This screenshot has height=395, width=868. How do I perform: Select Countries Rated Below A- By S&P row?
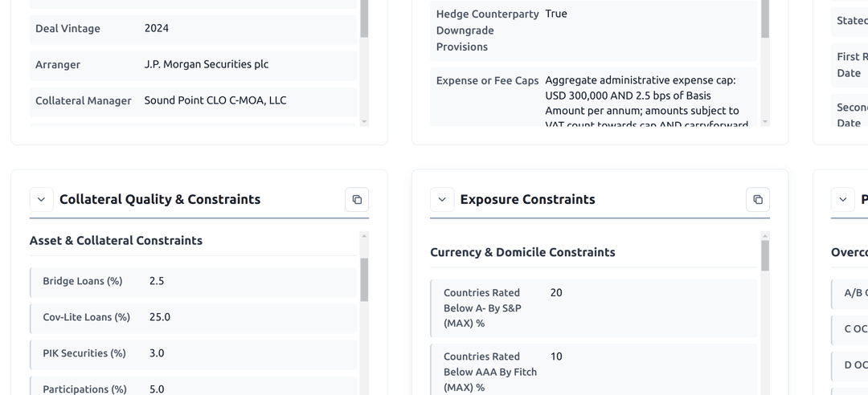(593, 307)
